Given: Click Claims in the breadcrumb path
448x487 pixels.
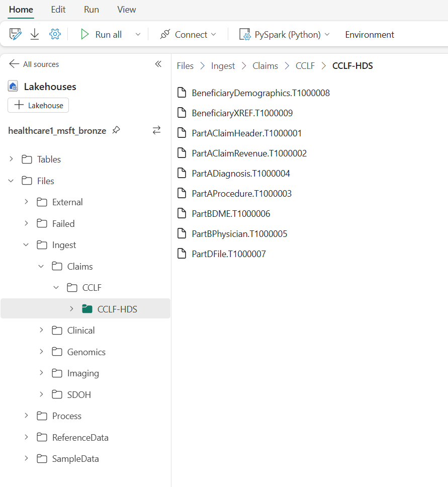Looking at the screenshot, I should click(265, 66).
